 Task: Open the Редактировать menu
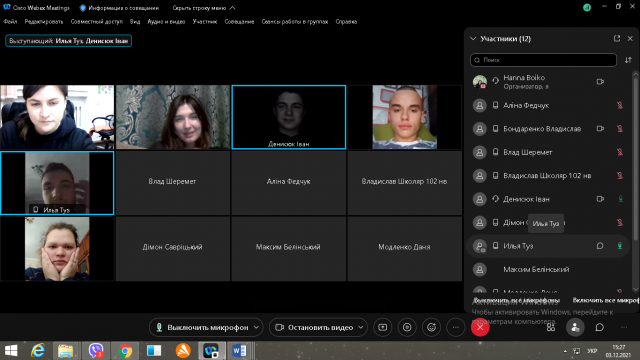coord(44,22)
